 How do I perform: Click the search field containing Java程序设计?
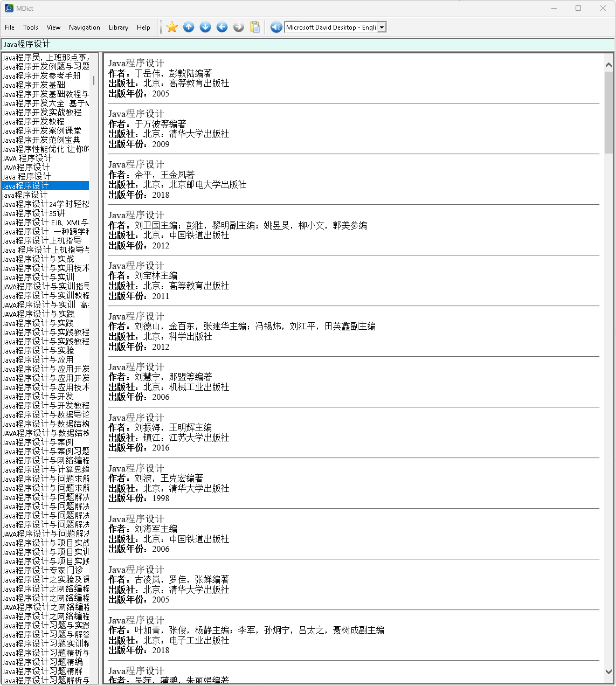[x=307, y=44]
